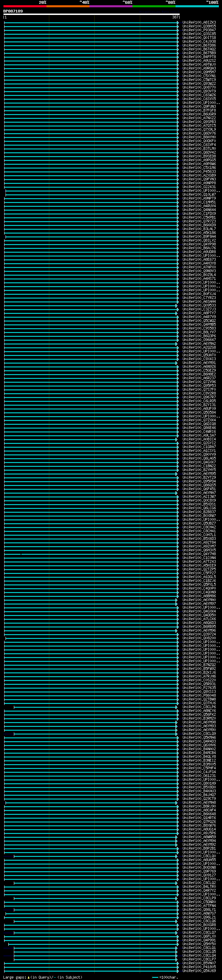Click hit label UniRef100_O61231
This screenshot has width=222, height=980.
[199, 776]
